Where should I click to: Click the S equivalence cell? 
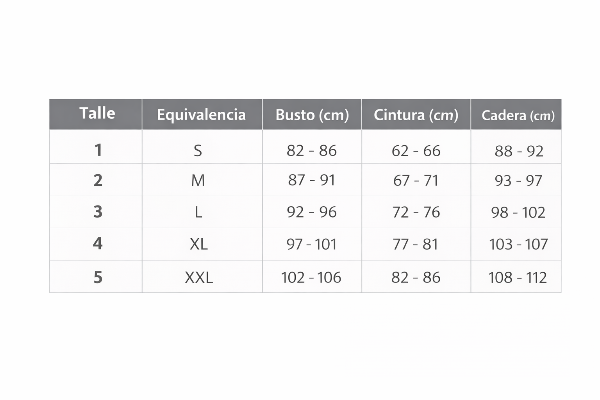(198, 151)
